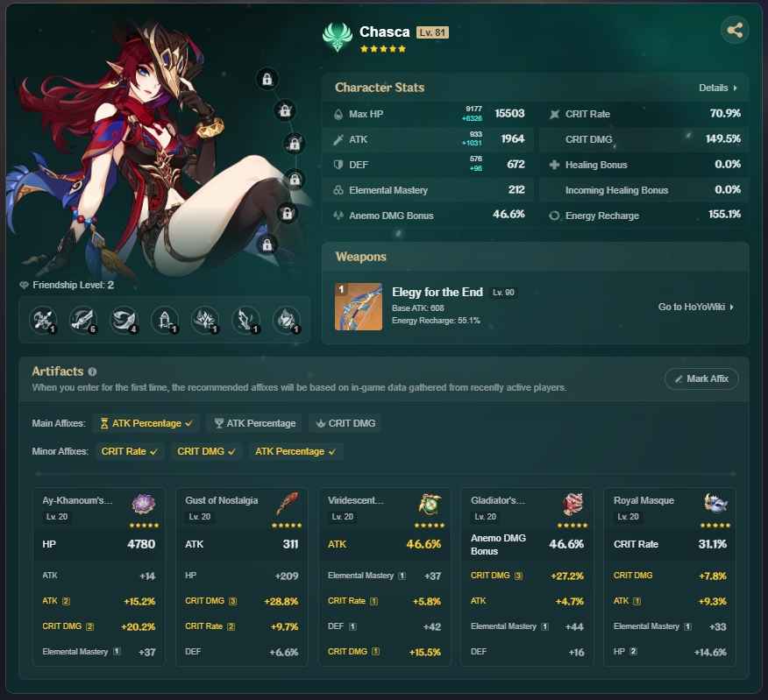This screenshot has height=700, width=768.
Task: Expand Character Stats Details
Action: (x=717, y=88)
